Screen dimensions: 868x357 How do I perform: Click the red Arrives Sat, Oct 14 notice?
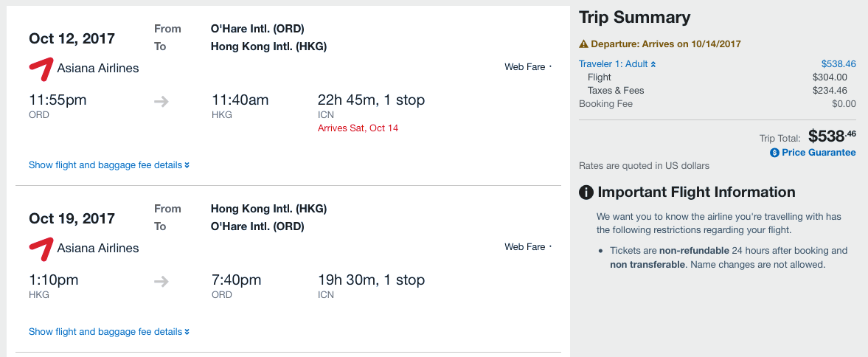click(358, 128)
